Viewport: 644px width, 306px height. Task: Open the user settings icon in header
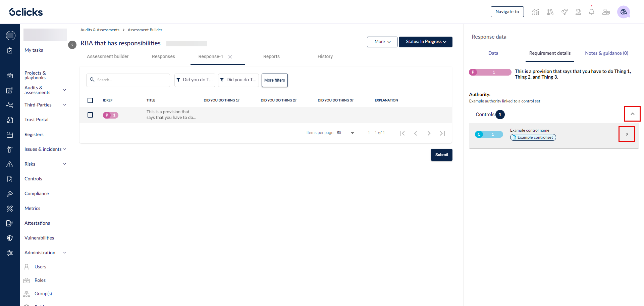tap(606, 12)
